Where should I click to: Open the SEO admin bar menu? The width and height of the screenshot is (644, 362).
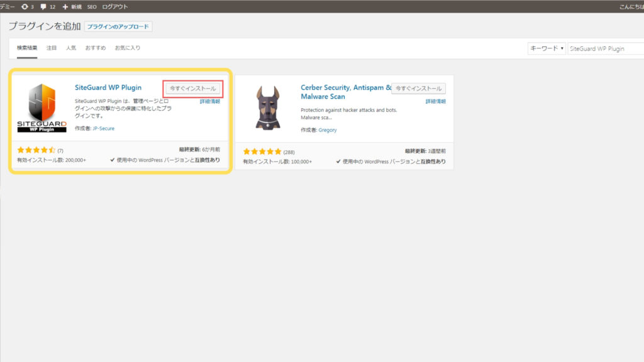coord(92,6)
